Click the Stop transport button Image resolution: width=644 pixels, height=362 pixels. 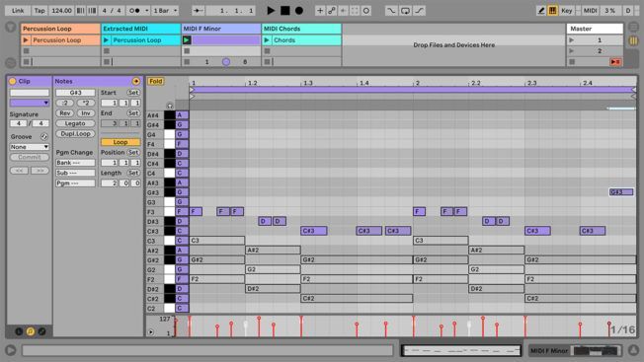click(x=285, y=11)
